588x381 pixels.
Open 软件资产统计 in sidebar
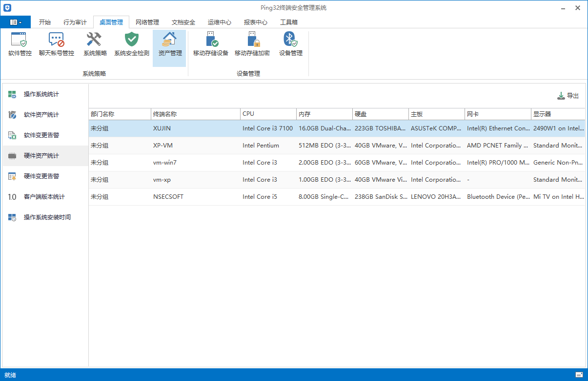pyautogui.click(x=45, y=115)
